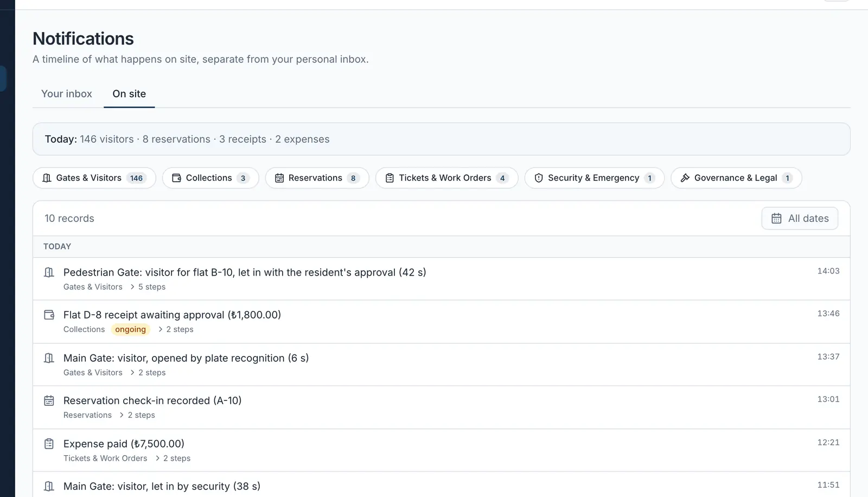Click the 14:03 timestamp

click(x=828, y=271)
